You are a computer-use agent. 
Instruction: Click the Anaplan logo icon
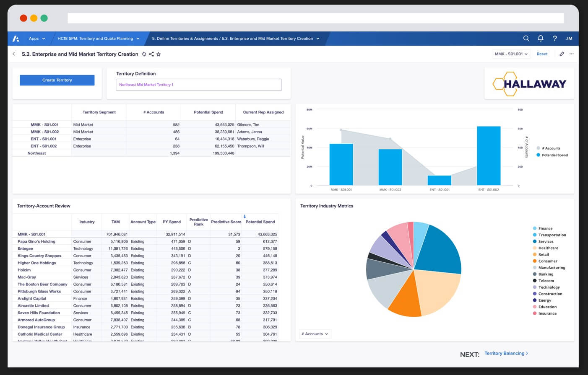click(16, 39)
